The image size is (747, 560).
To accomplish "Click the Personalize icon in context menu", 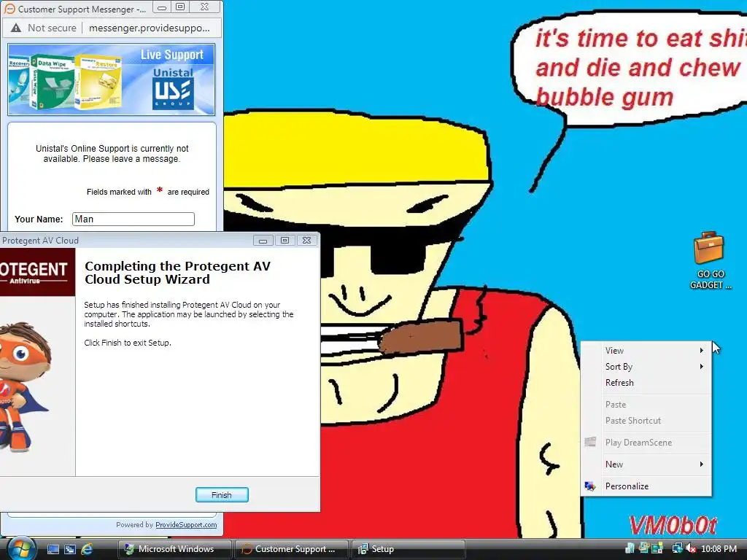I will (x=590, y=486).
